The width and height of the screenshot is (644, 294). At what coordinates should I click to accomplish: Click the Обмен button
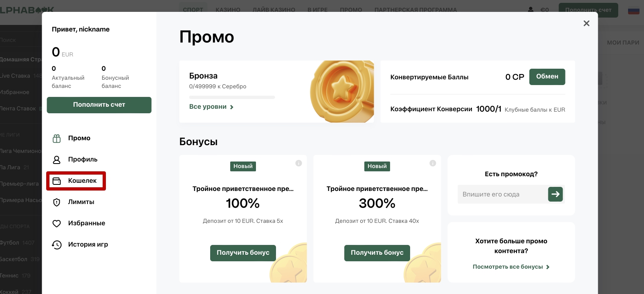point(547,77)
